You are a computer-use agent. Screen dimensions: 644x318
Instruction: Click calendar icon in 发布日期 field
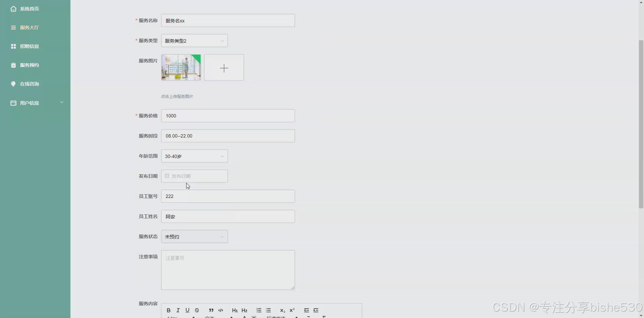click(167, 176)
